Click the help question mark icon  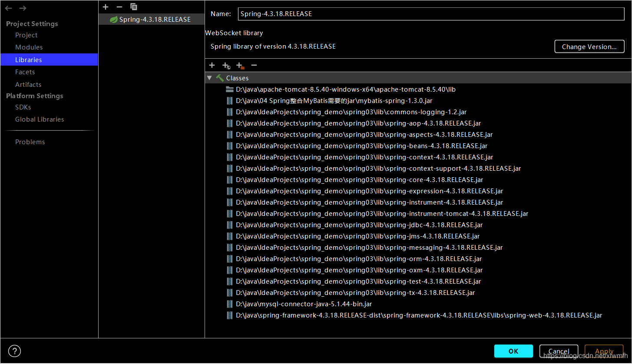(x=15, y=351)
